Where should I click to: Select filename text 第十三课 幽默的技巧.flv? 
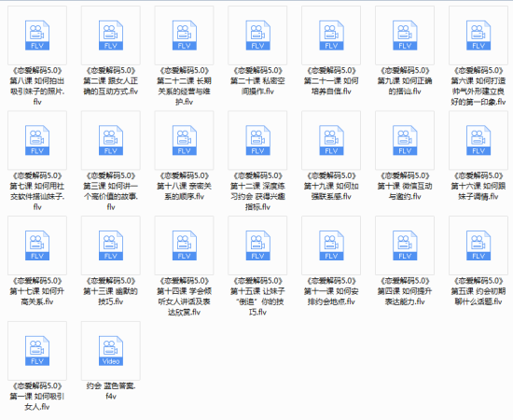click(x=111, y=291)
